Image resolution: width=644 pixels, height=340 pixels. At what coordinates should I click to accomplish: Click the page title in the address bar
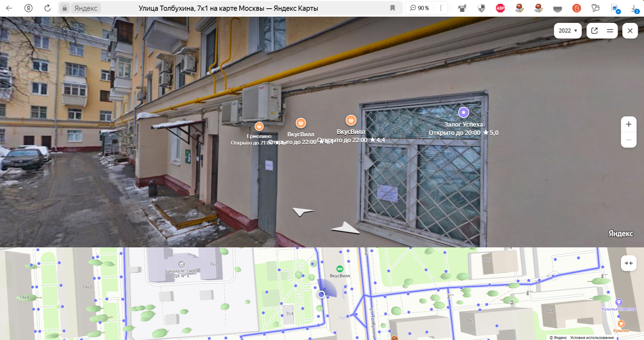[x=228, y=8]
